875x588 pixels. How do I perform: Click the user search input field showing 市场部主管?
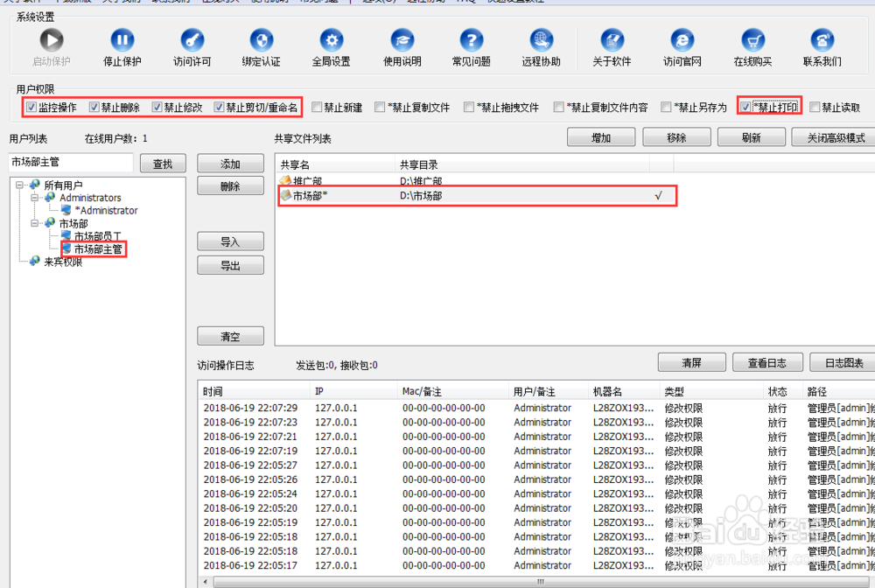pos(70,162)
